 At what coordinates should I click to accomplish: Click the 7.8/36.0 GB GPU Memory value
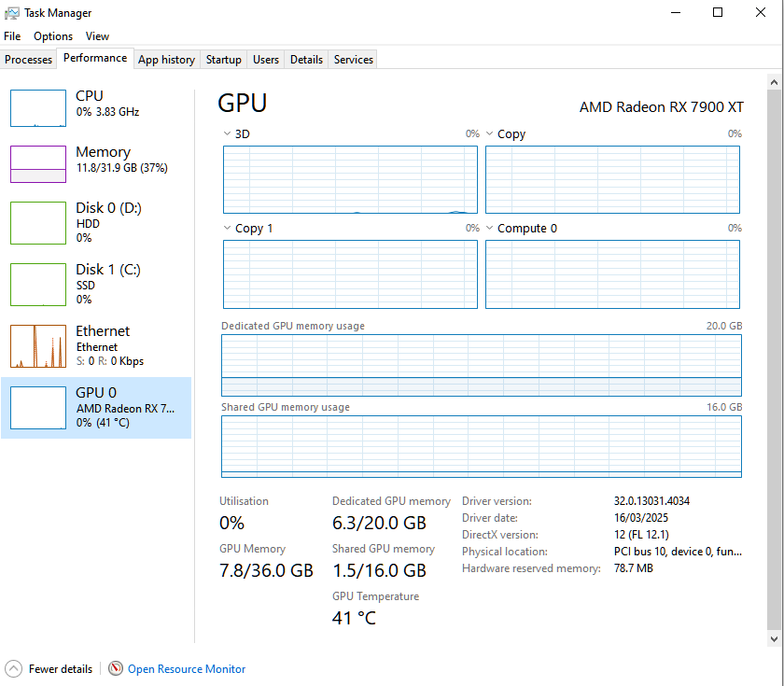coord(266,570)
